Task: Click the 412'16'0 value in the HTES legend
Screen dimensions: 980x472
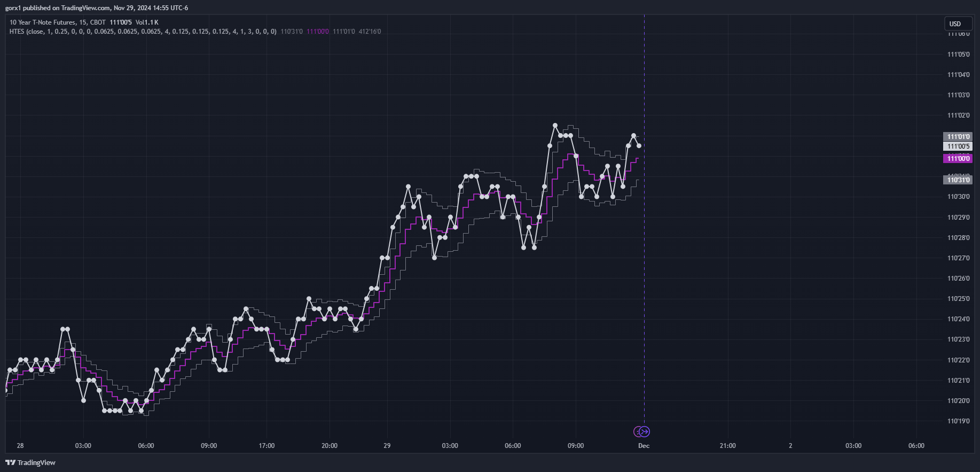Action: click(370, 32)
